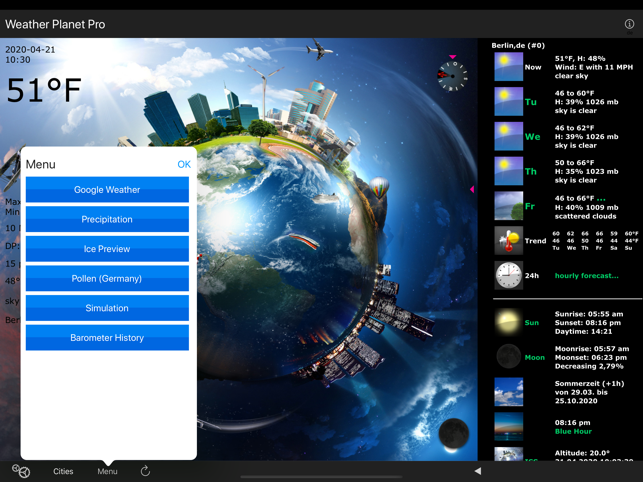Click the pink arrow marker beside sidebar

click(472, 189)
